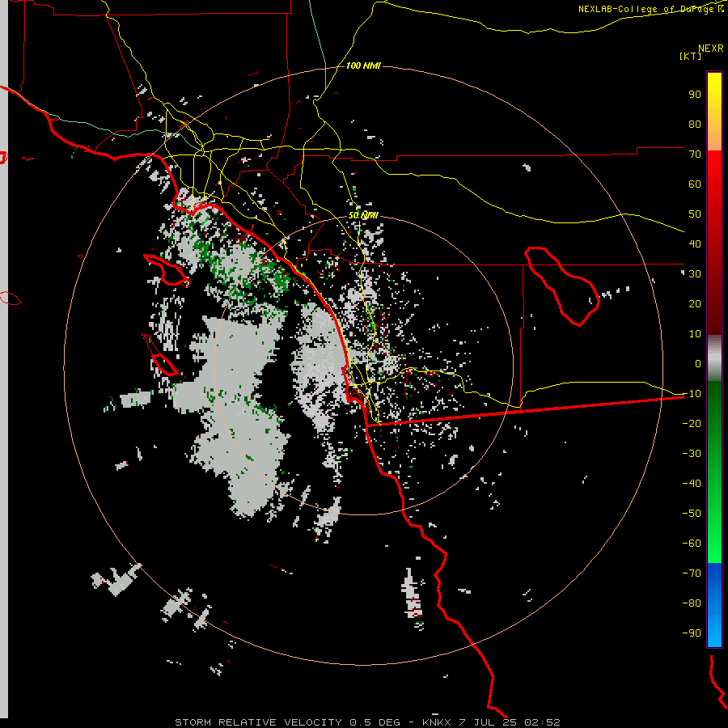
Task: Click the -70 value on velocity scale
Action: [x=692, y=574]
